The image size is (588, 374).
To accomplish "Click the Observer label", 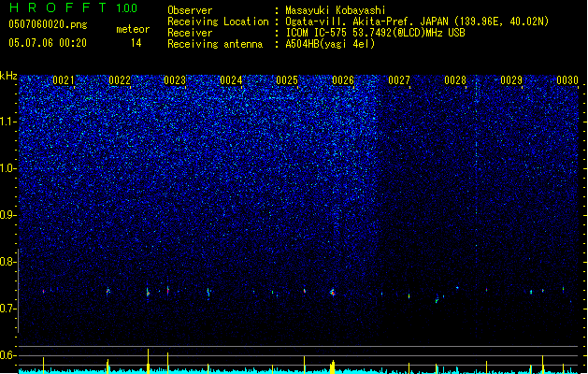I will pyautogui.click(x=190, y=10).
